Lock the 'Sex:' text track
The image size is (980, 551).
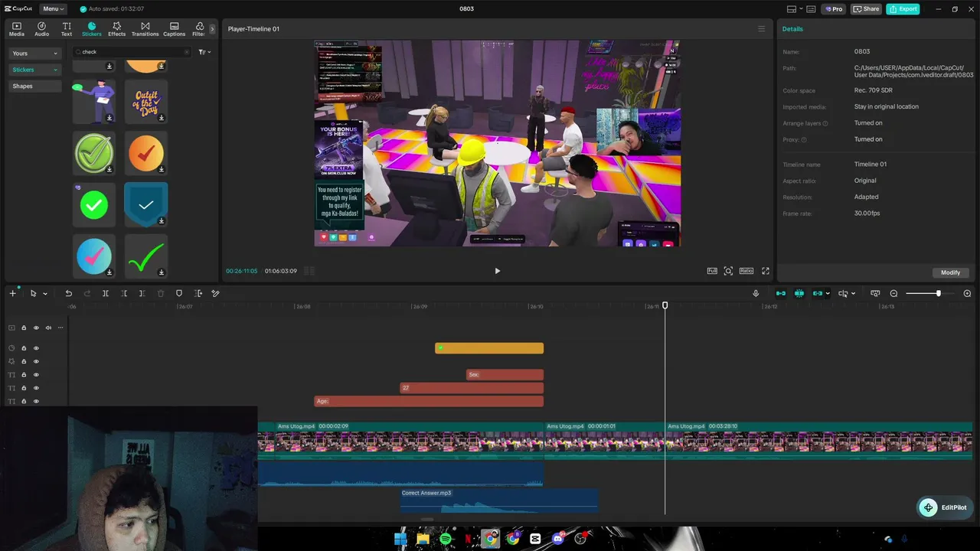(24, 375)
